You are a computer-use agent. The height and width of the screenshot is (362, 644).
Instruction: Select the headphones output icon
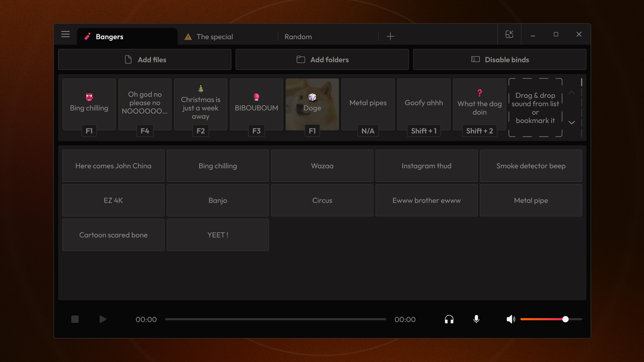click(449, 319)
